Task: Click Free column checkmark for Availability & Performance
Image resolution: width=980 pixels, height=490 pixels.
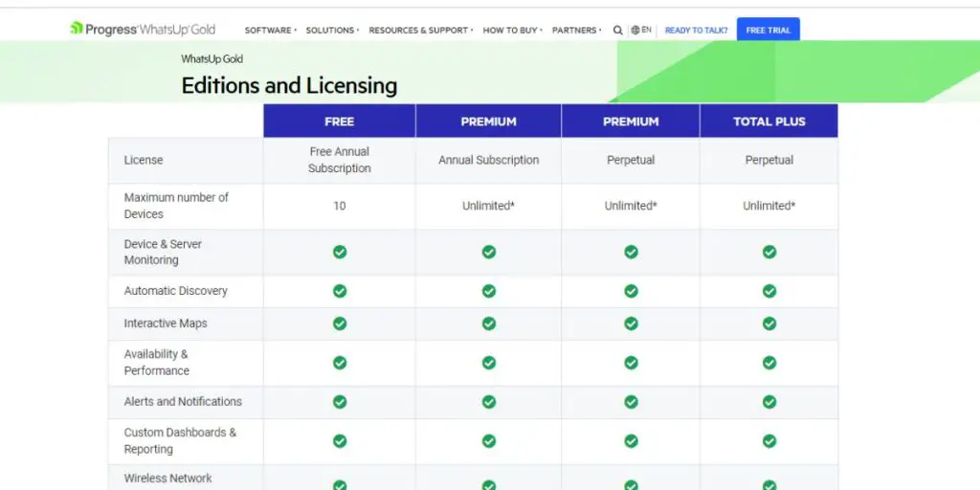Action: [340, 363]
